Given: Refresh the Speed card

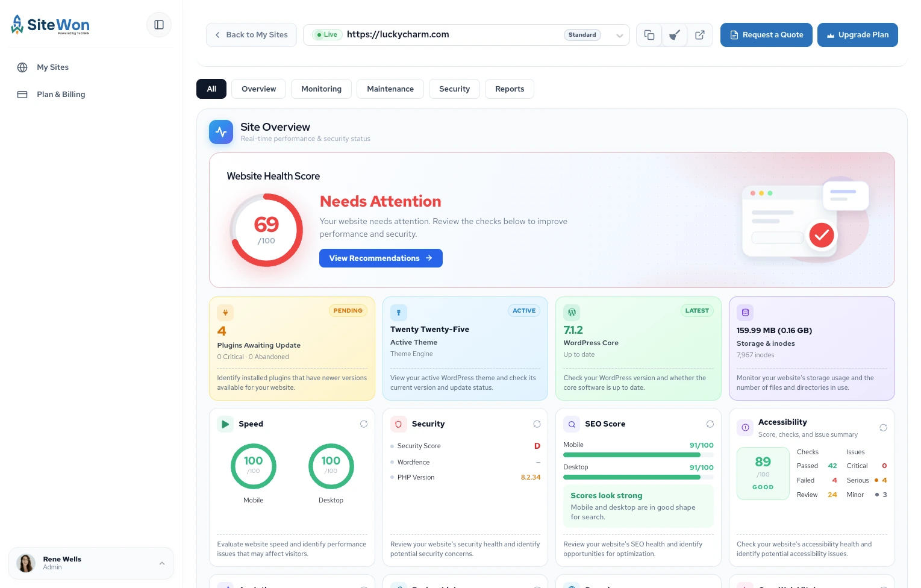Looking at the screenshot, I should tap(364, 424).
